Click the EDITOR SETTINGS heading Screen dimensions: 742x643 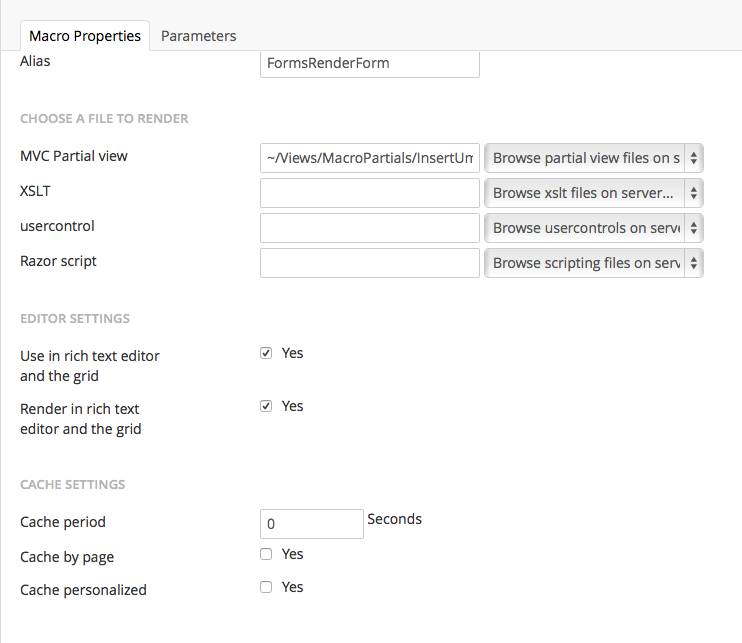click(75, 318)
